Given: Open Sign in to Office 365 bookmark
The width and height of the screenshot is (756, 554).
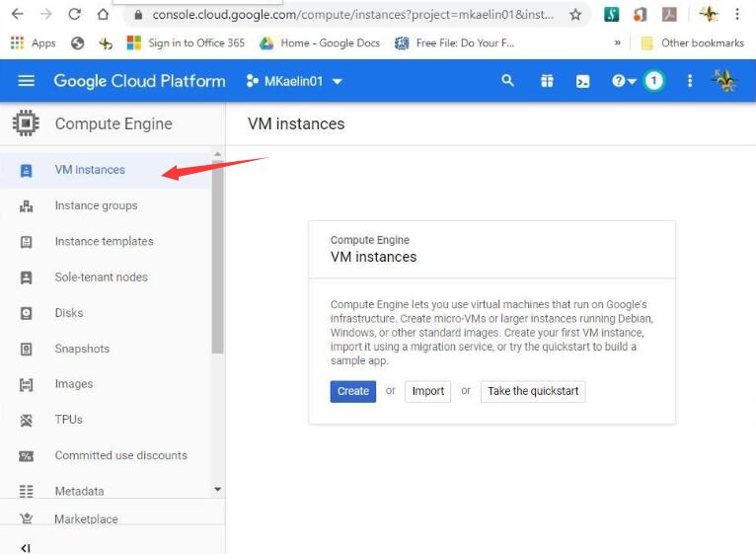Looking at the screenshot, I should point(186,42).
